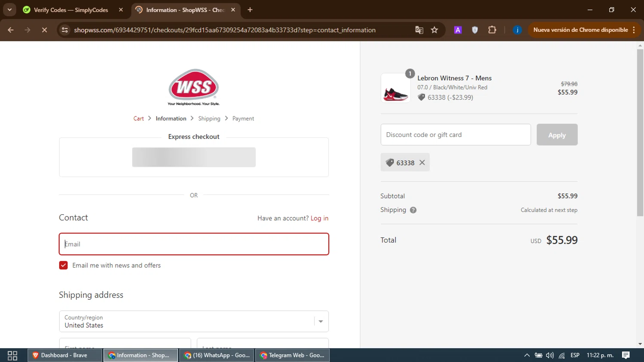
Task: Focus Discount code or gift card field
Action: tap(456, 135)
